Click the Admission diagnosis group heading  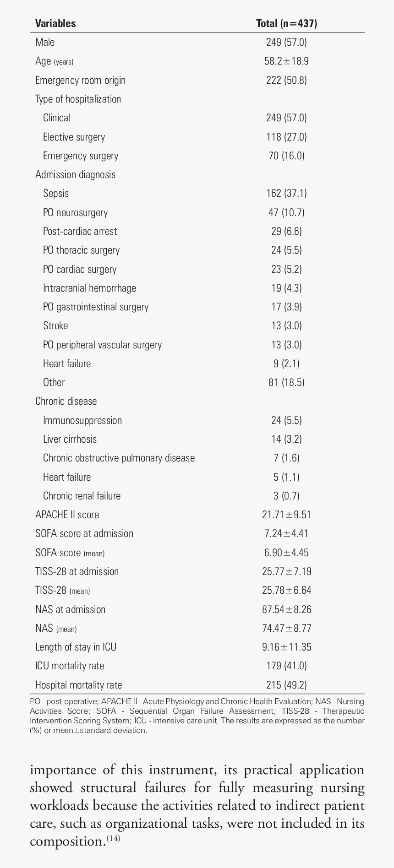point(75,174)
